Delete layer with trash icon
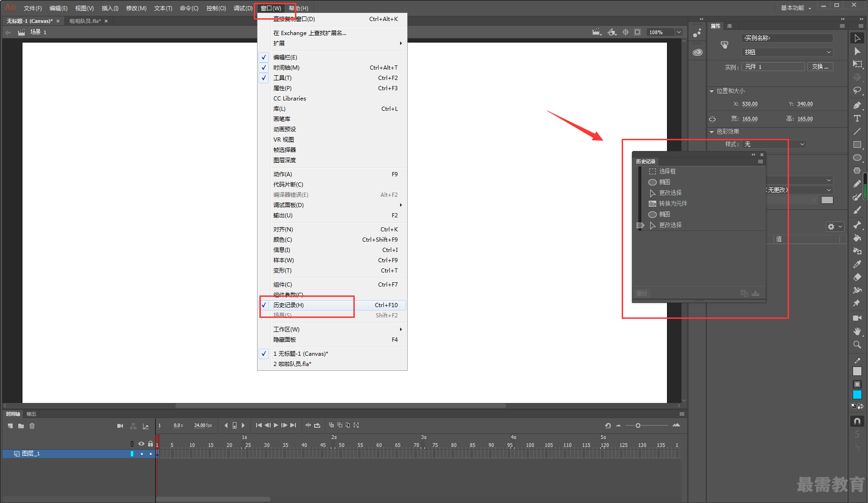Viewport: 868px width, 503px height. [x=32, y=426]
